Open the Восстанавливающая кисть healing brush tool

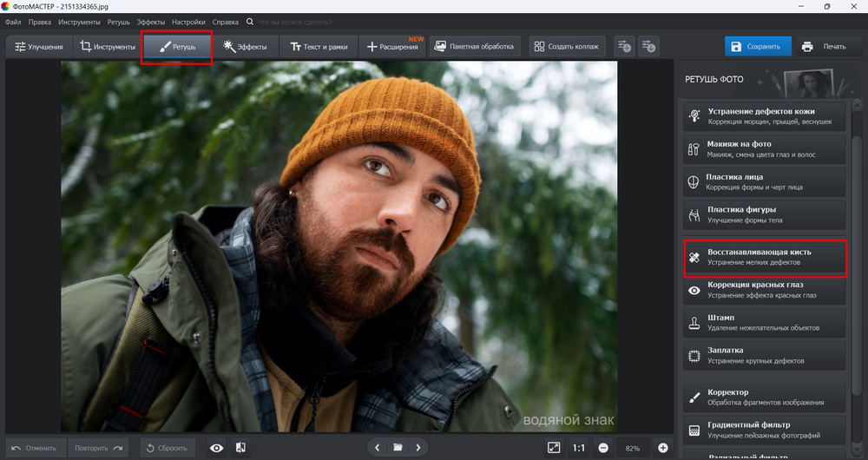tap(765, 258)
